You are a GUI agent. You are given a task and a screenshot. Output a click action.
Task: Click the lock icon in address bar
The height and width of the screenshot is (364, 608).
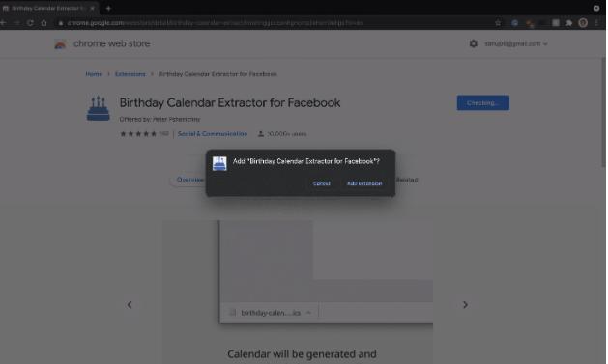[61, 23]
